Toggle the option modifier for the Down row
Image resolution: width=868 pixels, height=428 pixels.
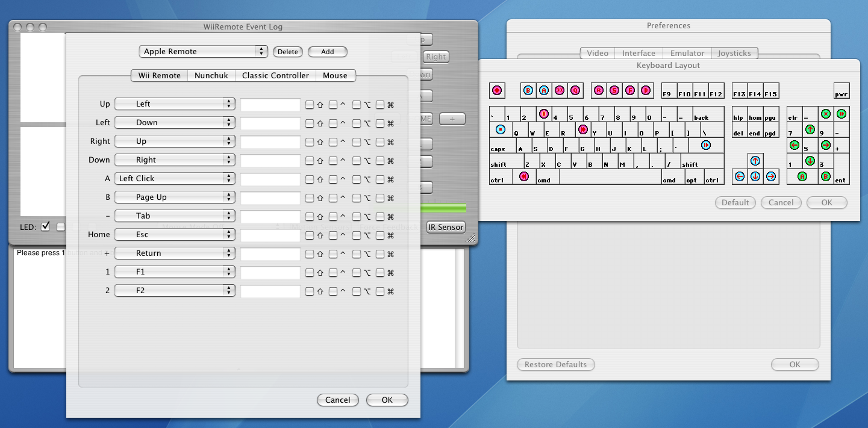tap(357, 160)
